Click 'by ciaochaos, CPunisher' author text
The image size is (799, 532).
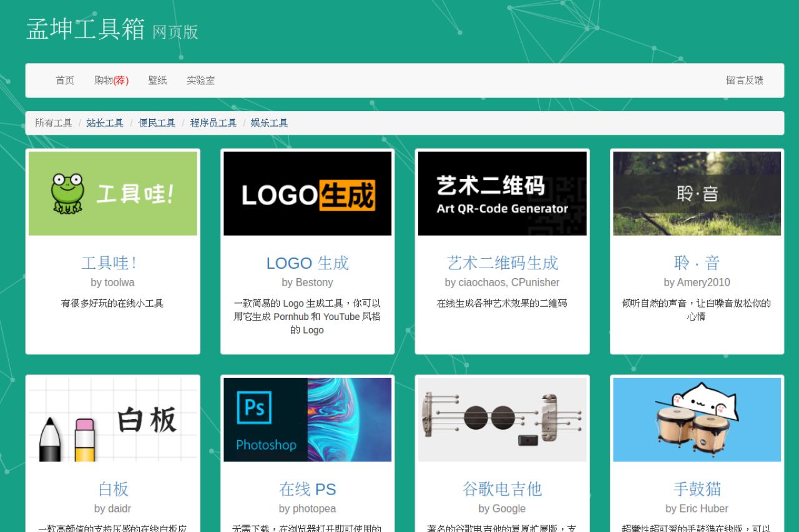502,283
